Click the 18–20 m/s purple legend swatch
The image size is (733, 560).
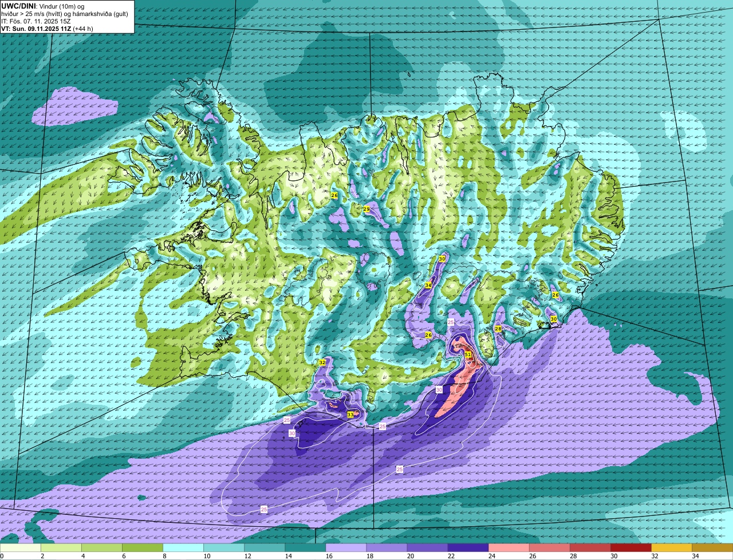387,548
